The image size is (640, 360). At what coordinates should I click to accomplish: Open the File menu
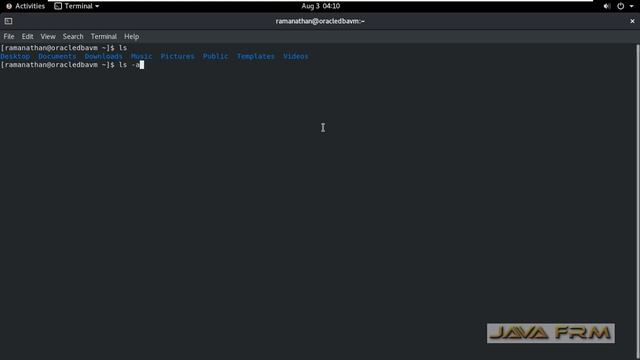tap(9, 36)
